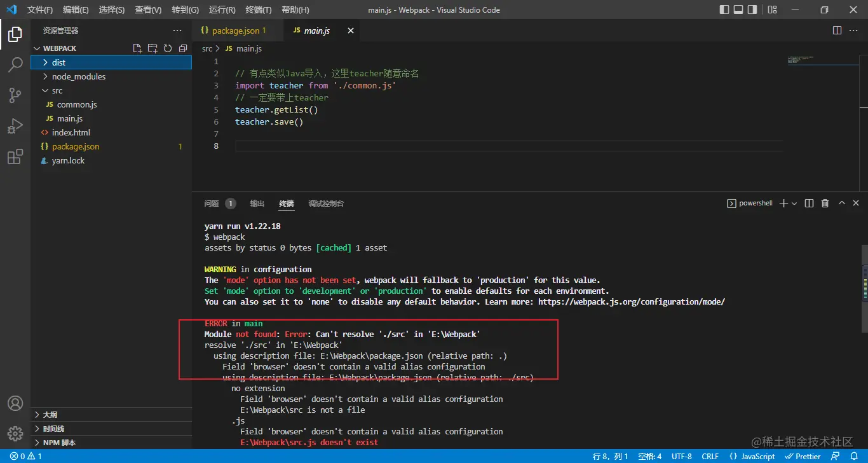Open Run and Debug view
The image size is (868, 463).
pyautogui.click(x=15, y=126)
